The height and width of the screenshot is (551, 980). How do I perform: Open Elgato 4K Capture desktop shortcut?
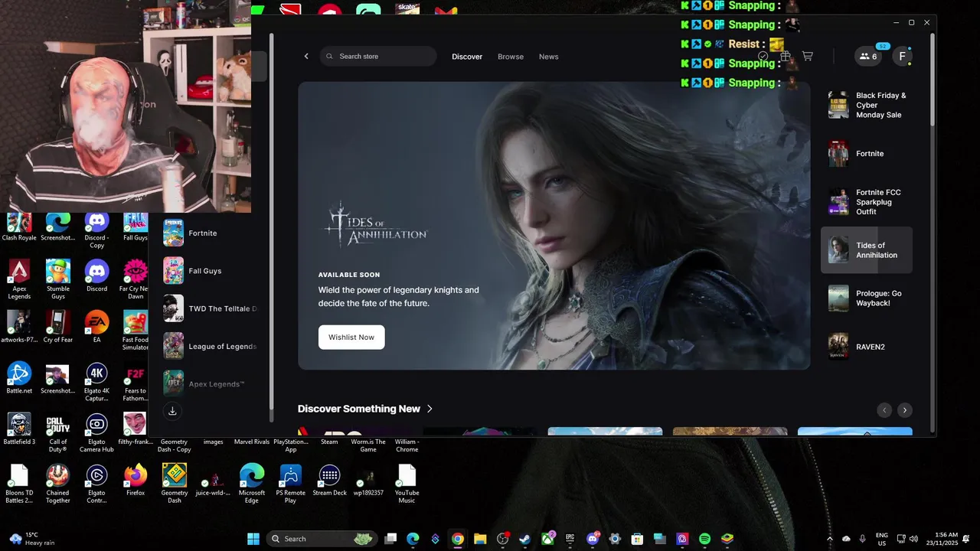pos(96,382)
